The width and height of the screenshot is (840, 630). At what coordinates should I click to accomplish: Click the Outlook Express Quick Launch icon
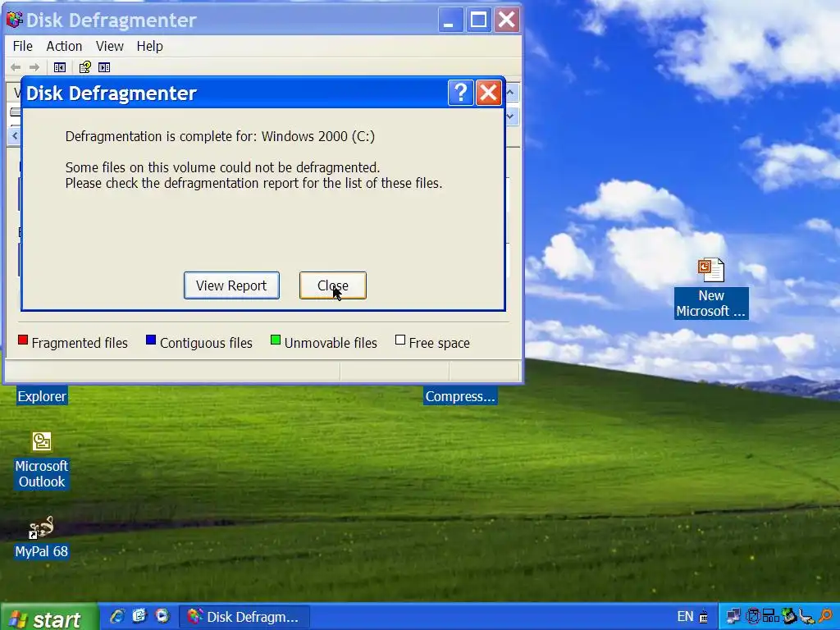point(139,616)
